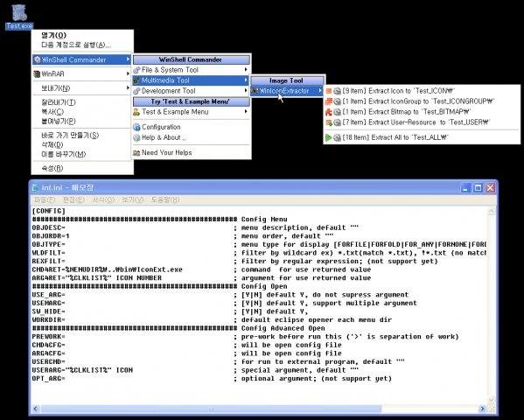
Task: Click the Development Tool icon
Action: [x=136, y=91]
